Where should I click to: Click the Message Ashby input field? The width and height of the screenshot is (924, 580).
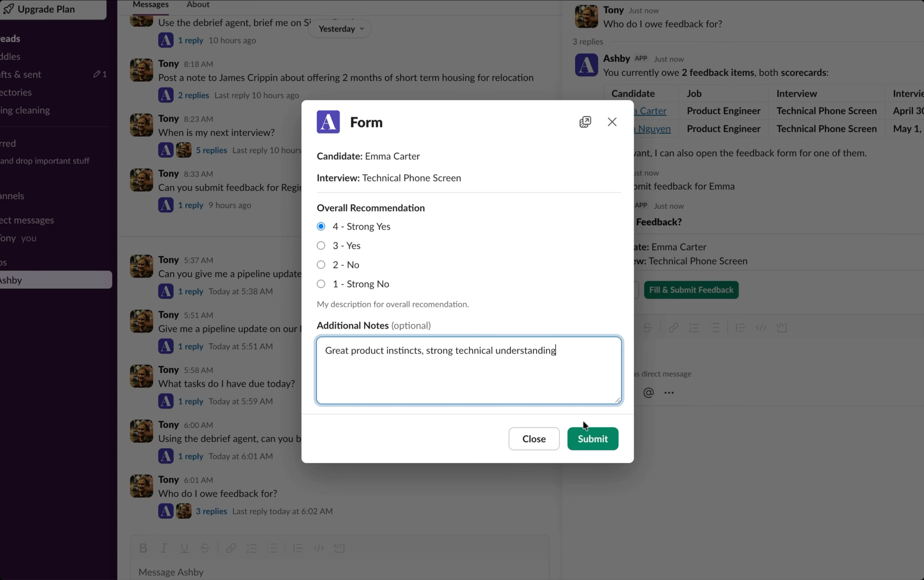point(339,572)
